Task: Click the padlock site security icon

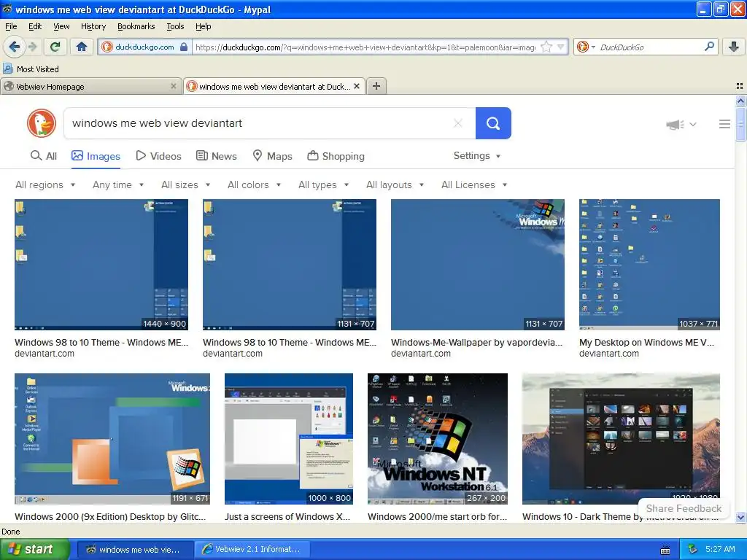Action: 184,47
